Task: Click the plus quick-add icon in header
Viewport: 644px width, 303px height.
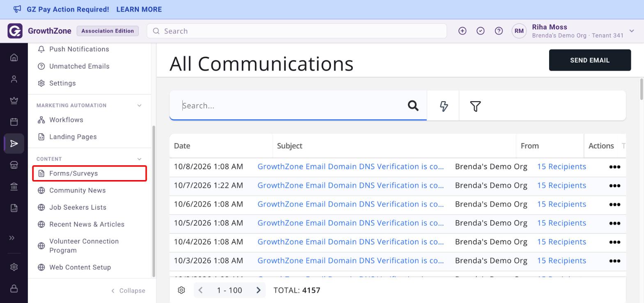Action: [462, 31]
